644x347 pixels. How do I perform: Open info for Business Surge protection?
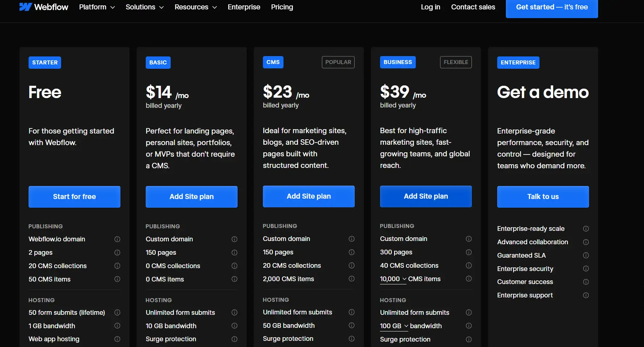tap(469, 339)
